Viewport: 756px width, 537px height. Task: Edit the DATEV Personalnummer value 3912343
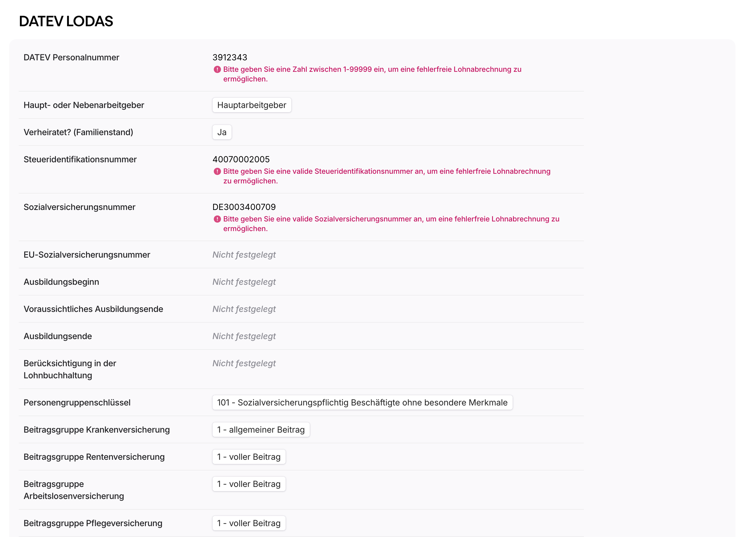(x=230, y=58)
